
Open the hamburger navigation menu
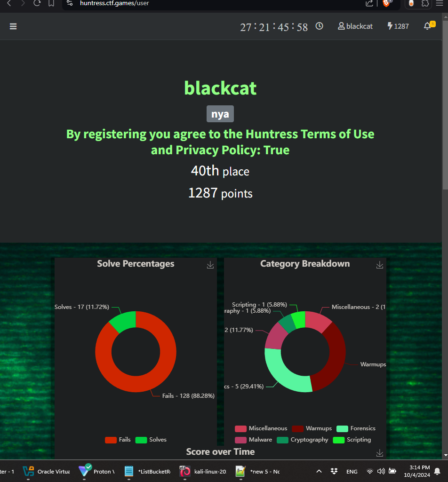[x=13, y=26]
